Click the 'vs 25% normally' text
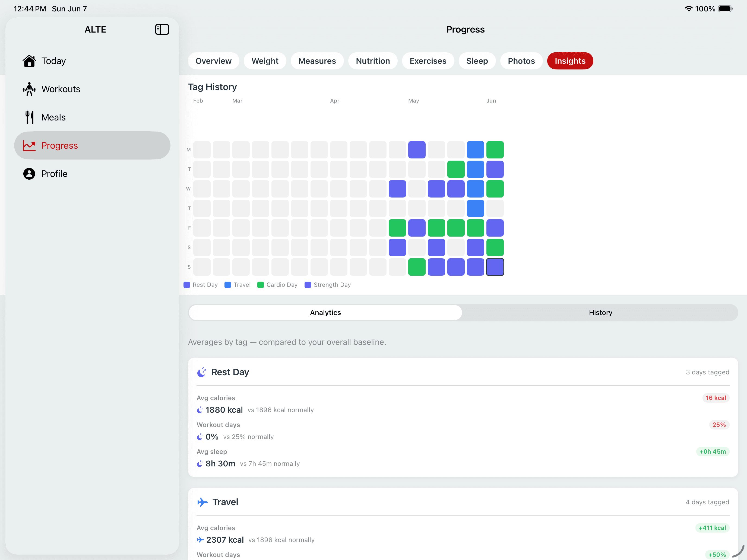 pos(248,437)
